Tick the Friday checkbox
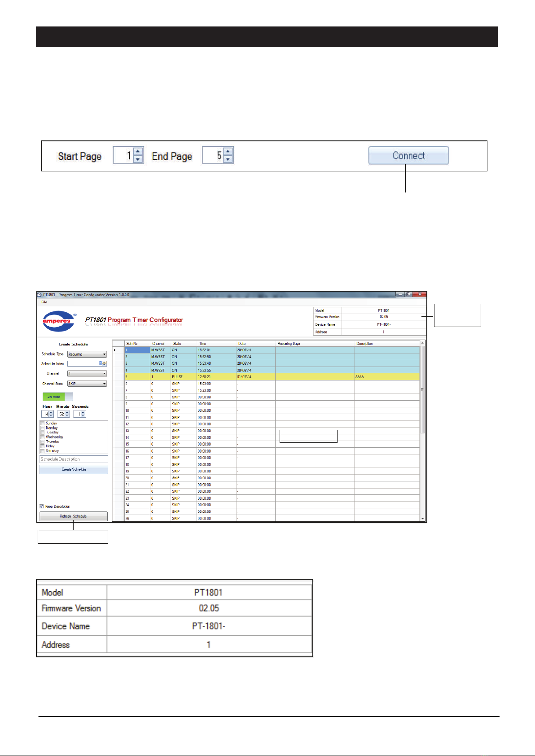This screenshot has height=756, width=535. pos(43,446)
